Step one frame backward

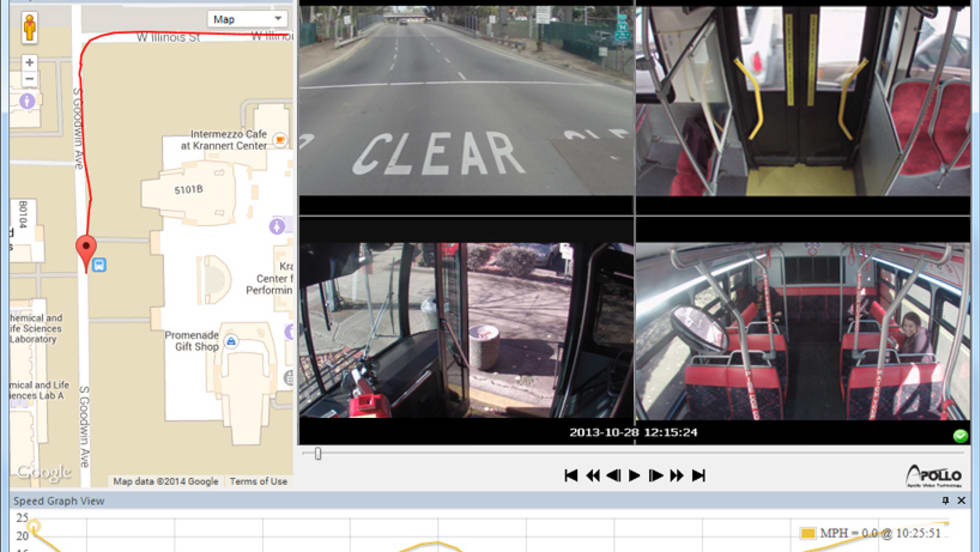point(613,476)
